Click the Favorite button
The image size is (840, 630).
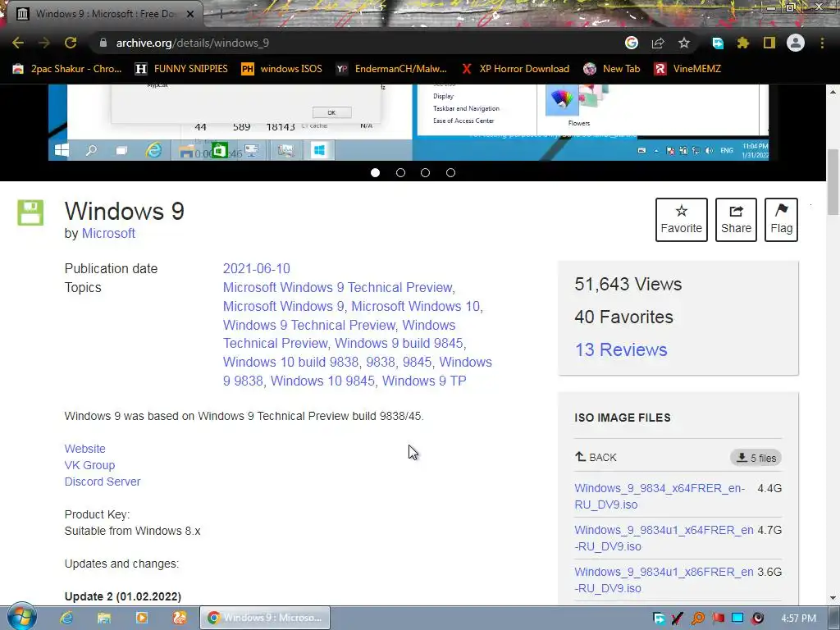tap(682, 220)
